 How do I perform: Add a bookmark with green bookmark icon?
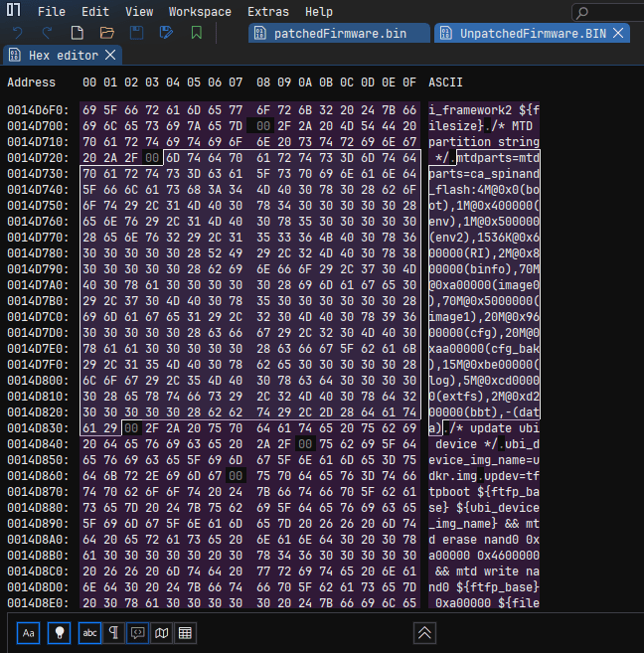(197, 33)
